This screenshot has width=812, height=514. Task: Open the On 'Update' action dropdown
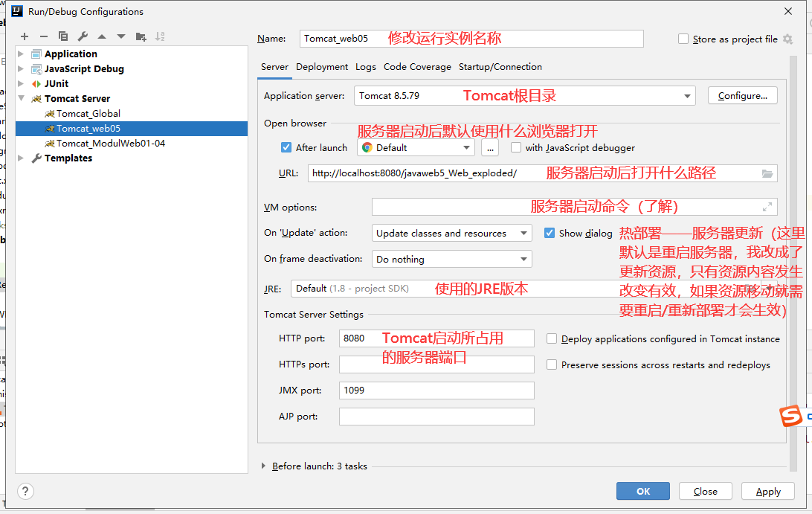[451, 233]
